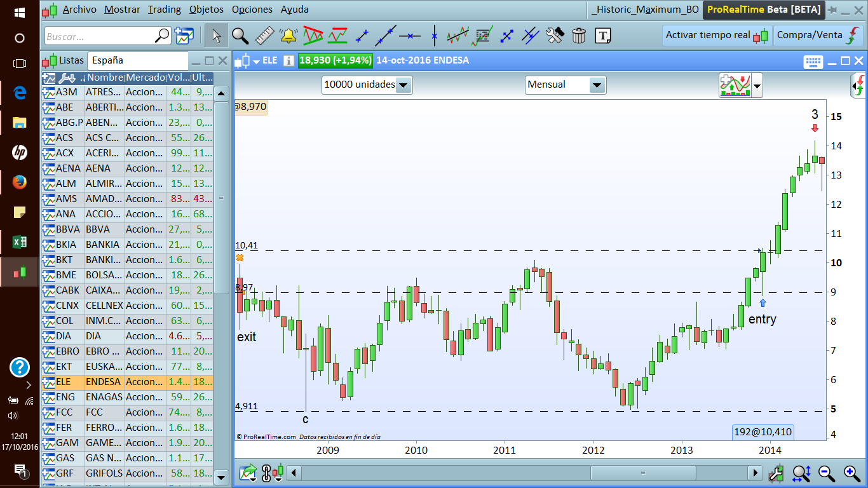Select the text annotation T tool
The width and height of the screenshot is (868, 488).
(603, 36)
